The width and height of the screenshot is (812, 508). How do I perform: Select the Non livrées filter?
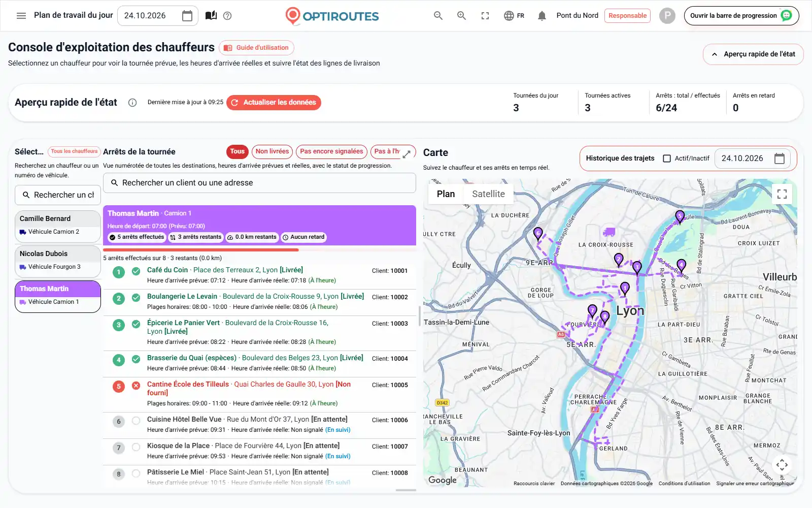coord(272,151)
